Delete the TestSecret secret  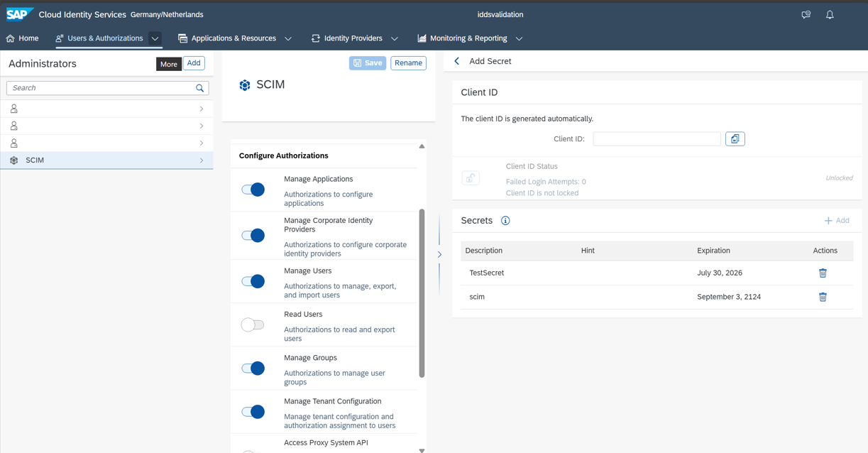[823, 273]
